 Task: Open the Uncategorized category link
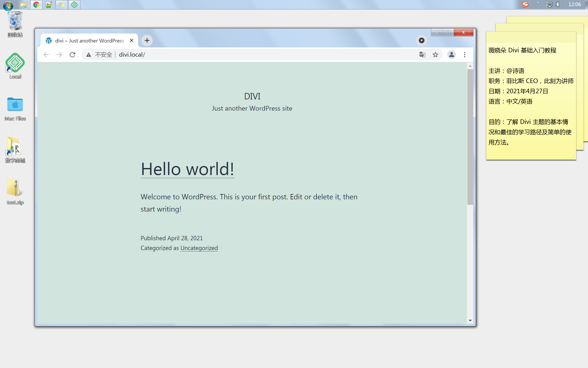pyautogui.click(x=199, y=248)
